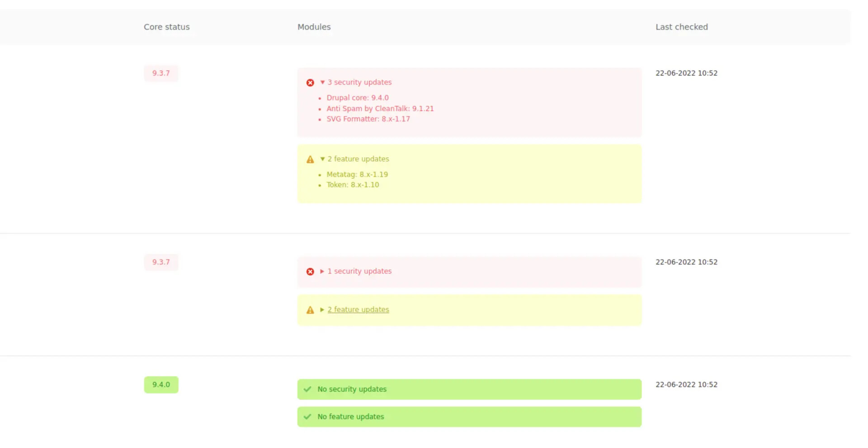Select the Token: 8.x-1.10 list item
Screen dimensions: 868x448
pyautogui.click(x=353, y=185)
